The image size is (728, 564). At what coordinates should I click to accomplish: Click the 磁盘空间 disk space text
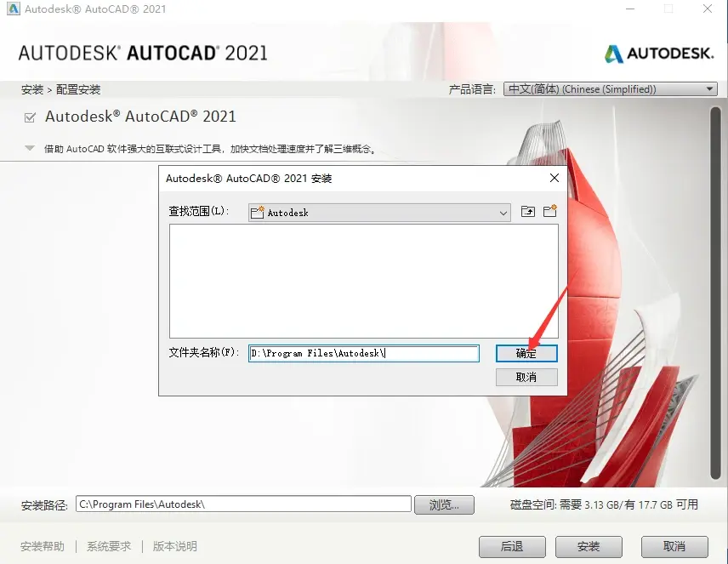(x=604, y=504)
